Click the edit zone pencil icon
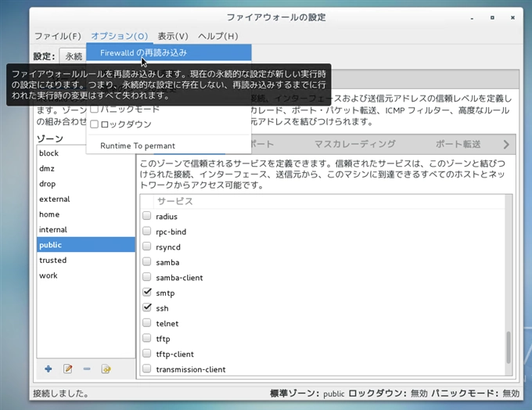The width and height of the screenshot is (532, 410). tap(67, 369)
